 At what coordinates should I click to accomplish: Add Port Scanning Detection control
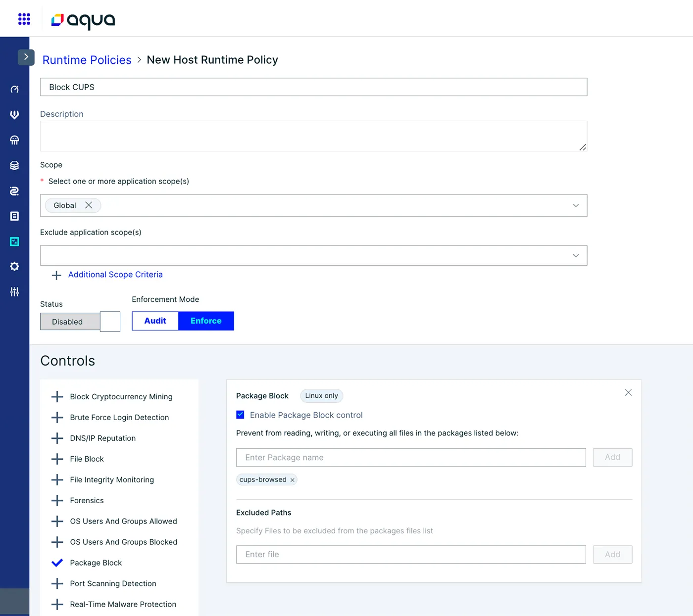pos(57,584)
